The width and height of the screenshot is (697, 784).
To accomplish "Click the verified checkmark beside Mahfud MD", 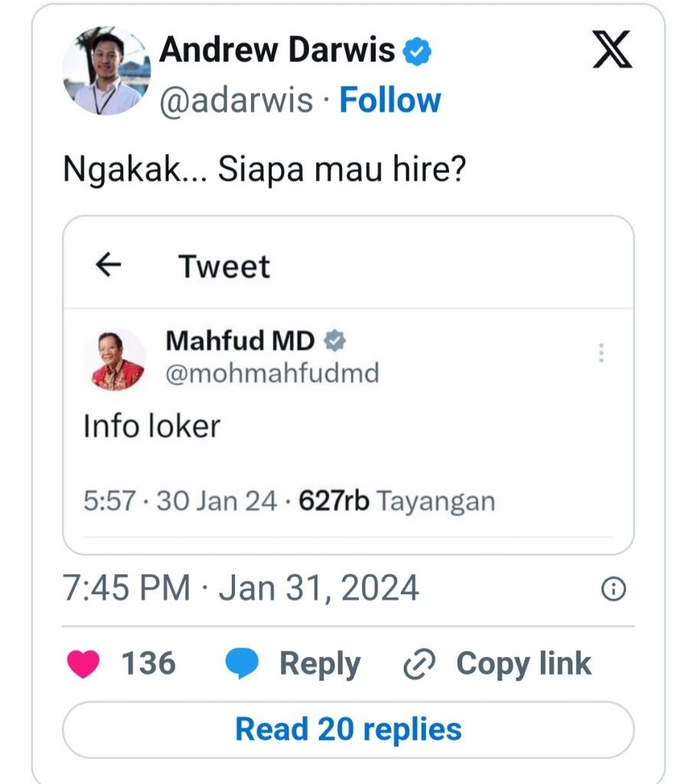I will [332, 341].
